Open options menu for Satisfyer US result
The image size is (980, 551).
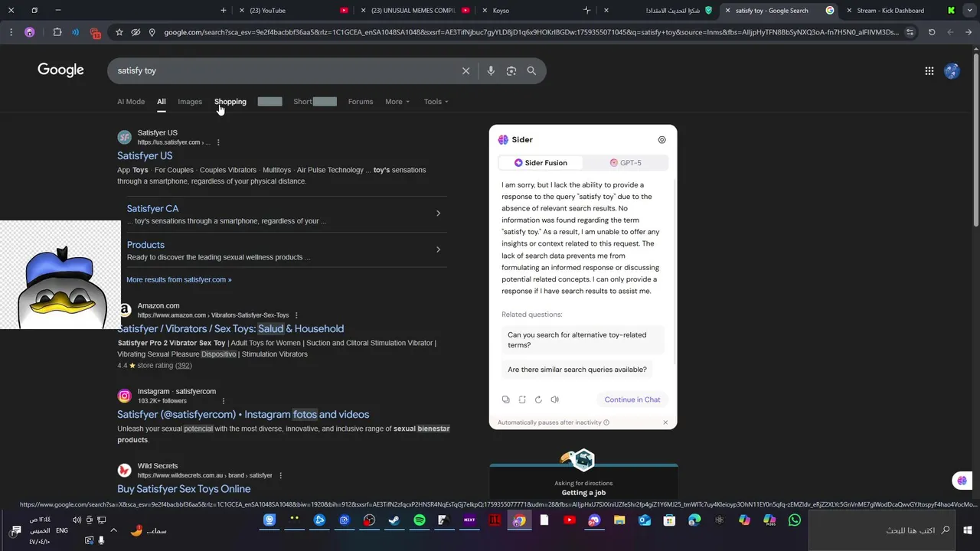click(x=218, y=142)
